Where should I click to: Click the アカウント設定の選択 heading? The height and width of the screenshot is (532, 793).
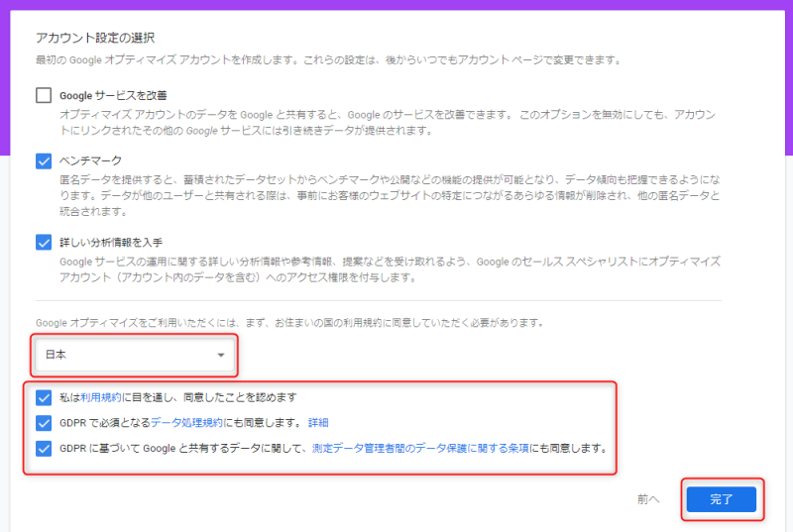tap(95, 38)
